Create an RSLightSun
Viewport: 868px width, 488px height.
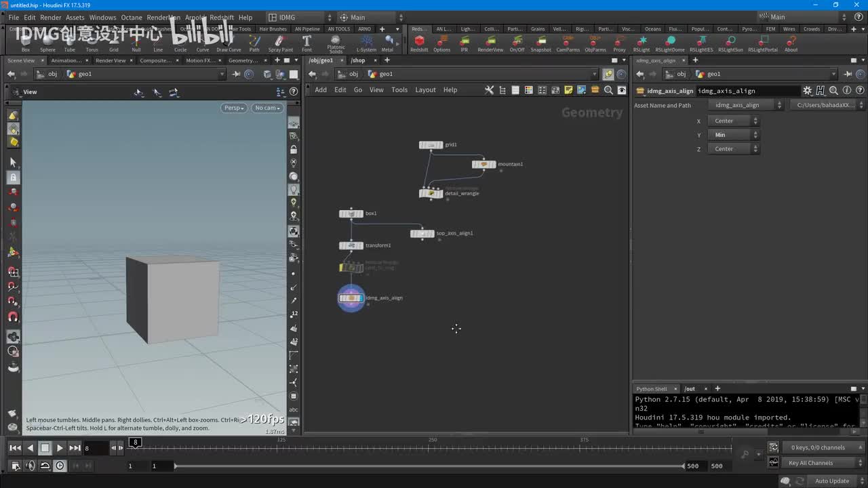click(x=730, y=44)
